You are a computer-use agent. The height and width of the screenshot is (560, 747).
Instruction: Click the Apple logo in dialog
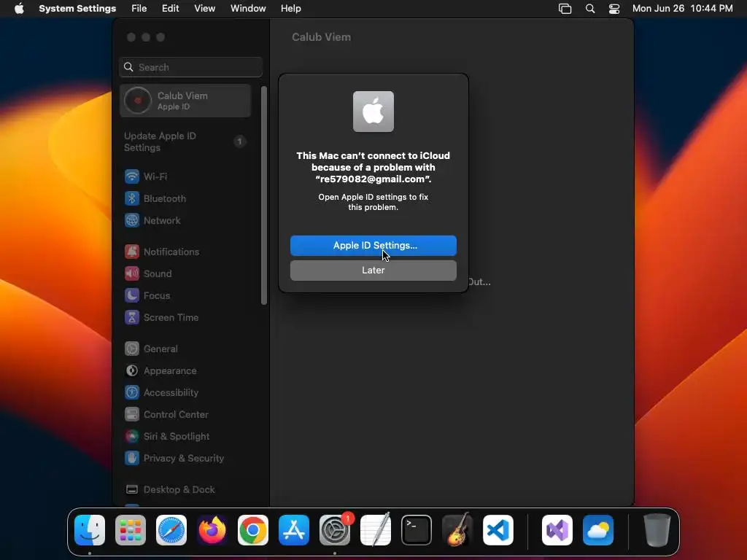pyautogui.click(x=373, y=112)
